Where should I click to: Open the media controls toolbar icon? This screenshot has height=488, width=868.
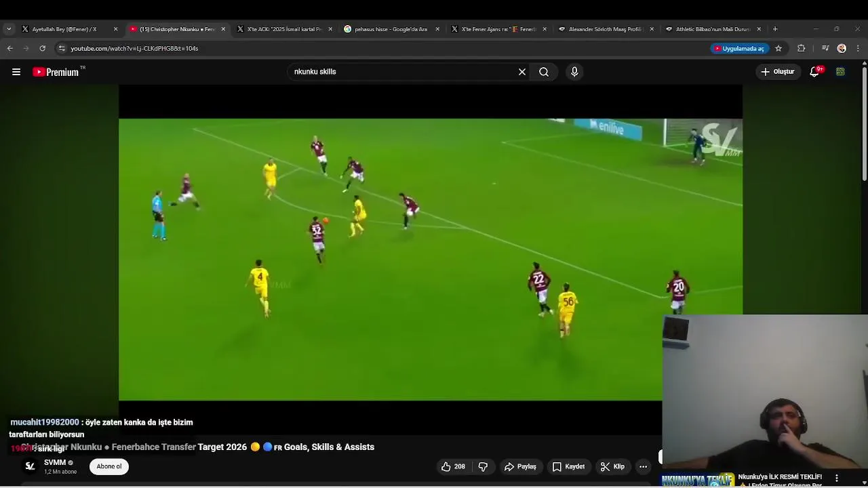coord(825,48)
